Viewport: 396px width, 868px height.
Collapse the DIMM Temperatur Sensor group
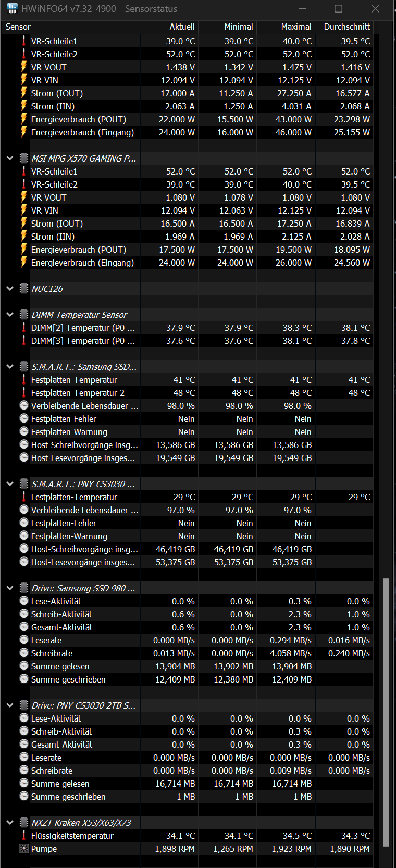pos(10,315)
